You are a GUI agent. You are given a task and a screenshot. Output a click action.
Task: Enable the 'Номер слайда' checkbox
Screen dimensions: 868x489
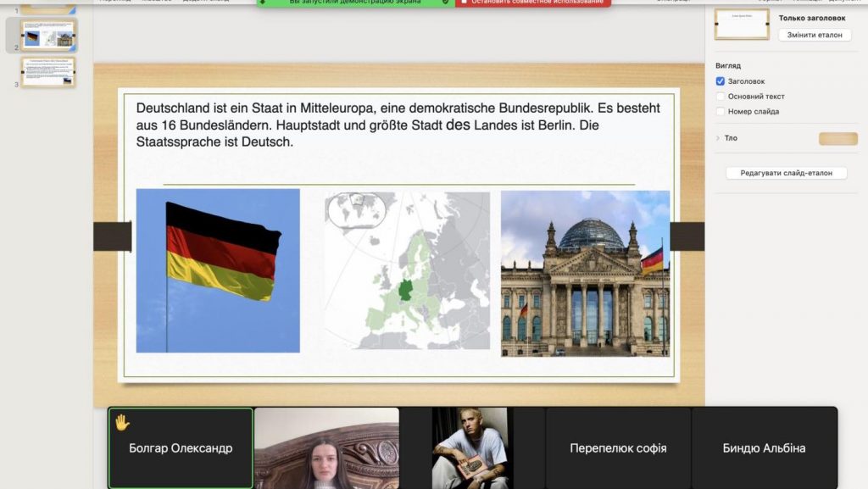[x=721, y=111]
